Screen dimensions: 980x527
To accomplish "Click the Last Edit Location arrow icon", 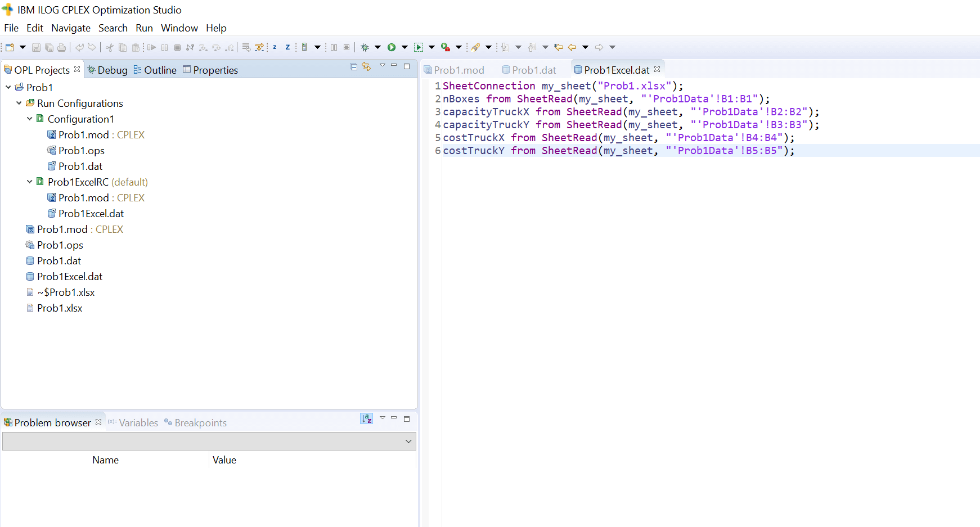I will 559,47.
